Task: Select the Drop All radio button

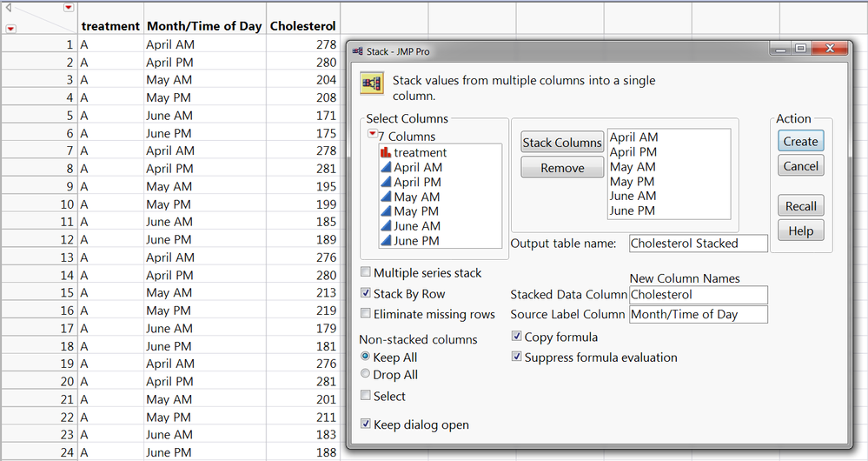Action: tap(366, 375)
